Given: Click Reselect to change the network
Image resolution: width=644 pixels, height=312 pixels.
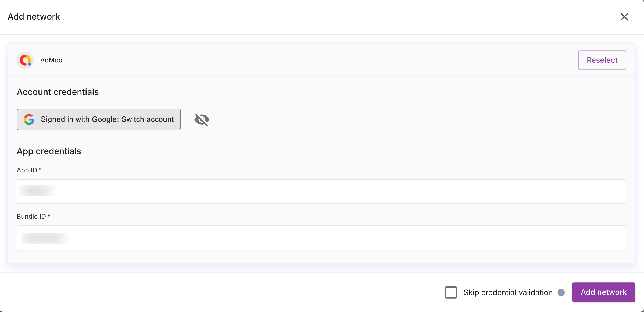Looking at the screenshot, I should 602,60.
